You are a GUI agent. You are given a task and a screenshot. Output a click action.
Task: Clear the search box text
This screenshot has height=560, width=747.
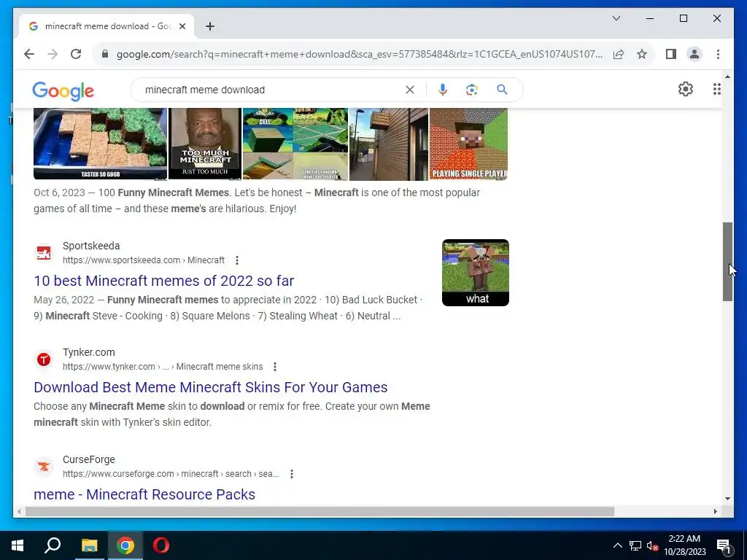[410, 90]
